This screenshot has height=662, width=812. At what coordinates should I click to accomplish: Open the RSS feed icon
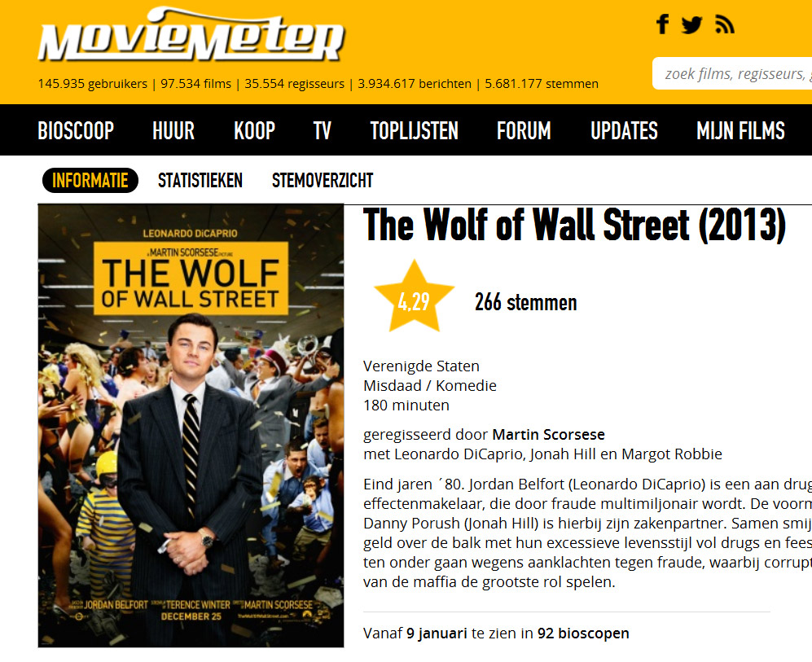tap(725, 24)
